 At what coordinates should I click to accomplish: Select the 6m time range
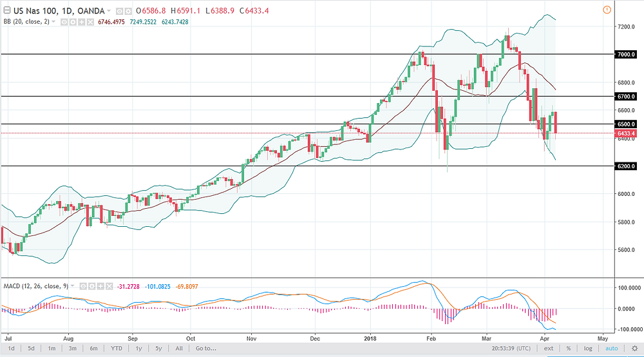93,349
